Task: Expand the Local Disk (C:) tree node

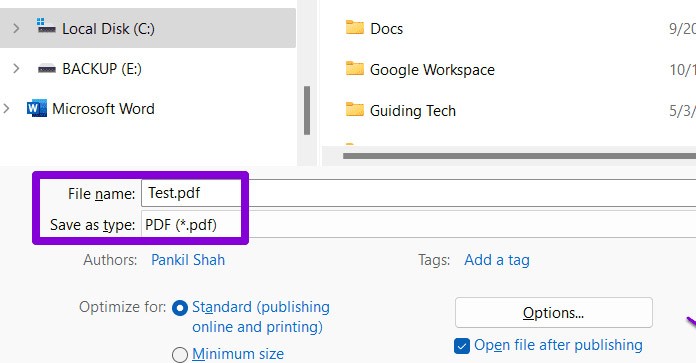Action: [x=16, y=28]
